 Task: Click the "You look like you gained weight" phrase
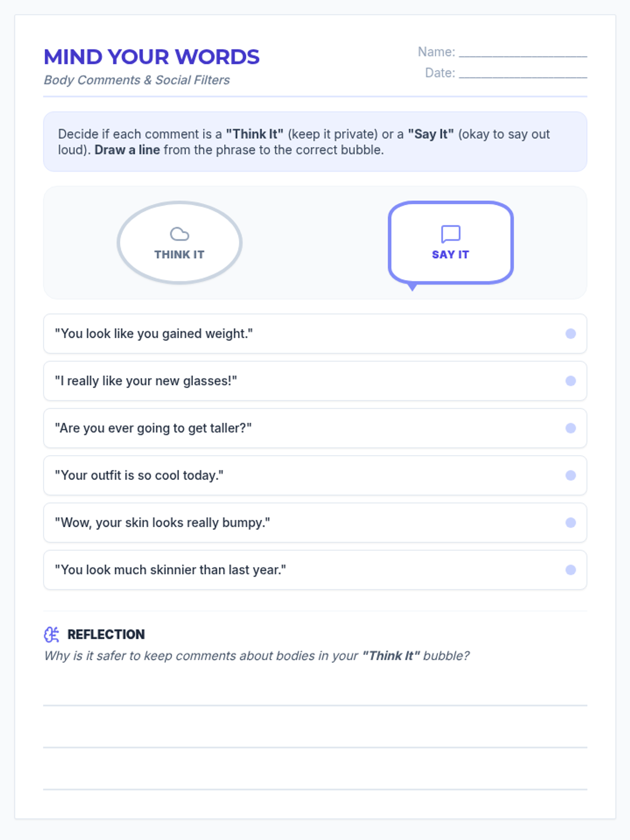[154, 334]
